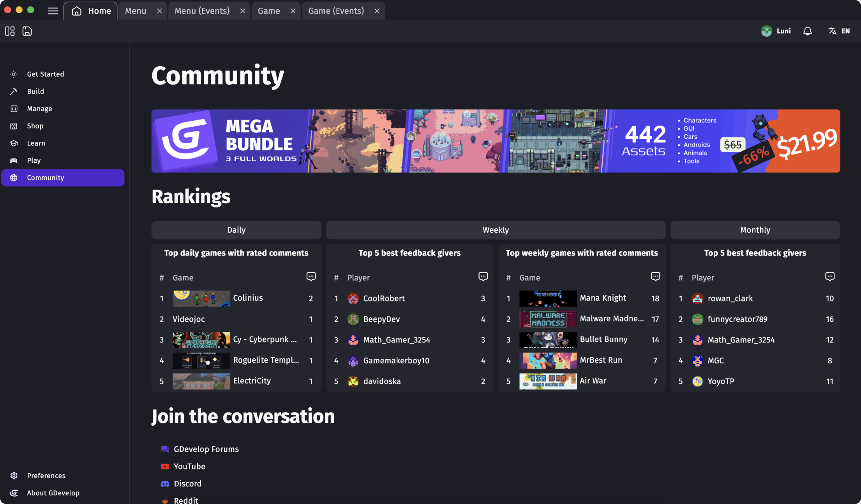861x504 pixels.
Task: Select the Monthly rankings tab
Action: 755,230
